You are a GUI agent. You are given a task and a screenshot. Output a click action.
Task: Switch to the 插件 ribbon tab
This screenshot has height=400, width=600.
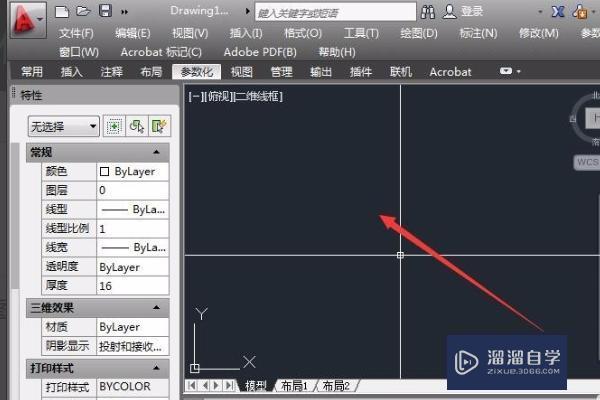[360, 72]
